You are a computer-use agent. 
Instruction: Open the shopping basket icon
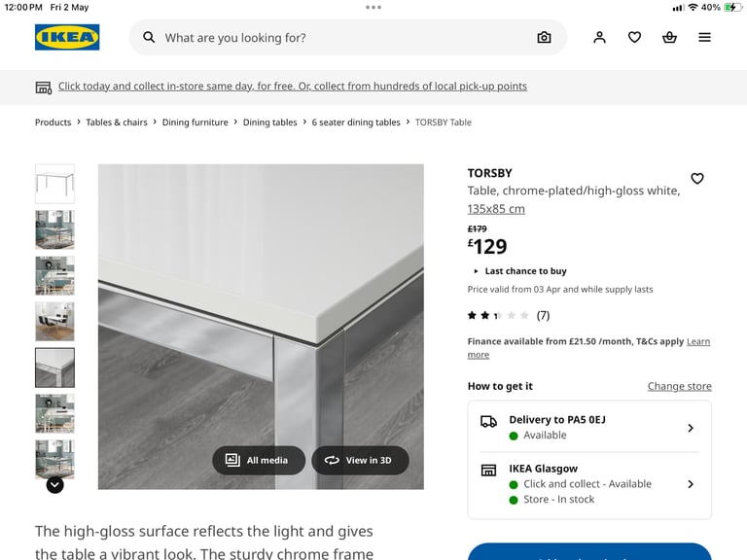[669, 37]
